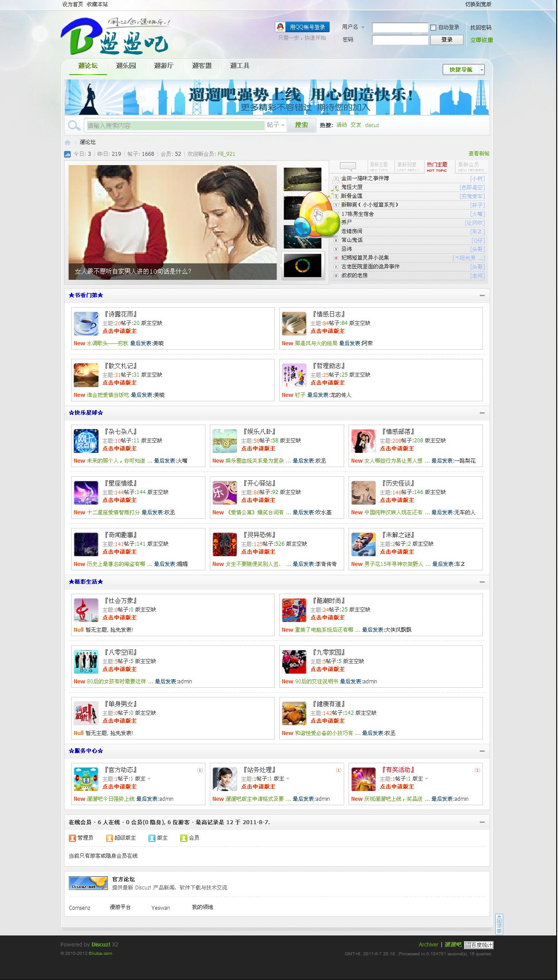Viewport: 558px width, 980px height.
Task: Open the 快捷导航 dropdown
Action: 463,69
